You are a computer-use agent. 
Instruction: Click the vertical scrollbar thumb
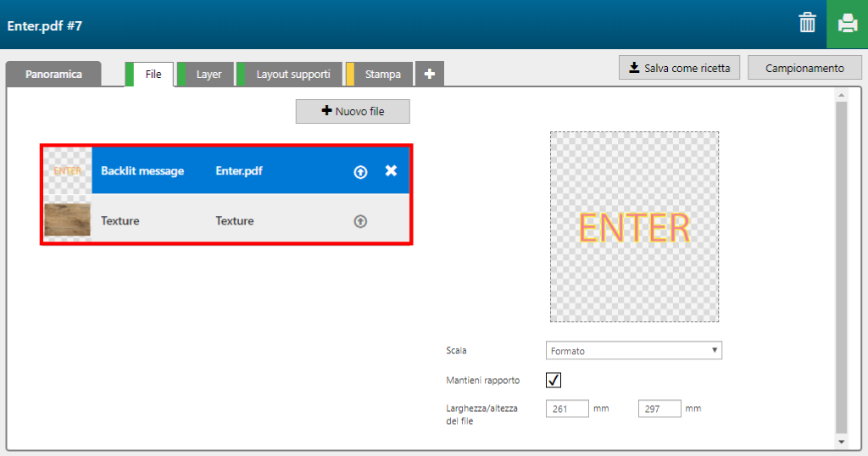click(x=842, y=267)
